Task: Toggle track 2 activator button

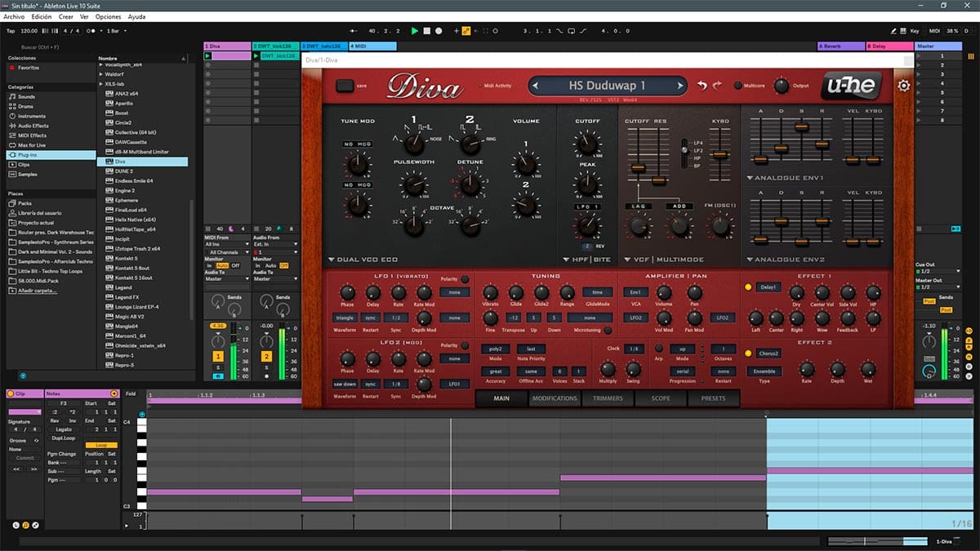Action: (266, 357)
